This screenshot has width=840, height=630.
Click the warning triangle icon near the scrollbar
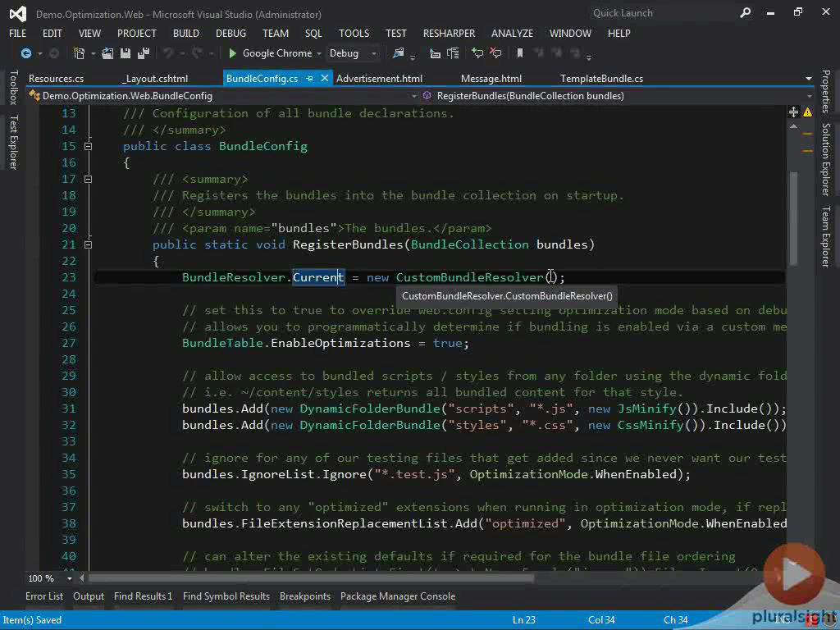pyautogui.click(x=807, y=112)
